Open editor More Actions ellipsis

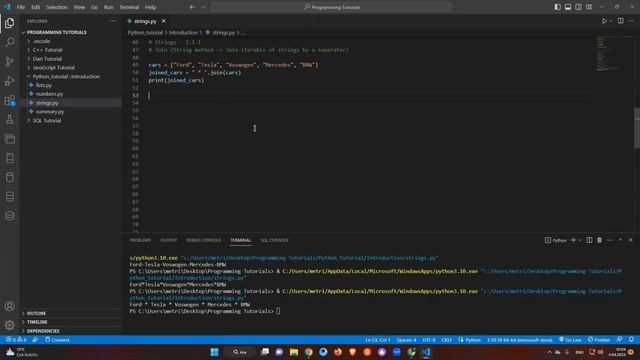tap(631, 21)
